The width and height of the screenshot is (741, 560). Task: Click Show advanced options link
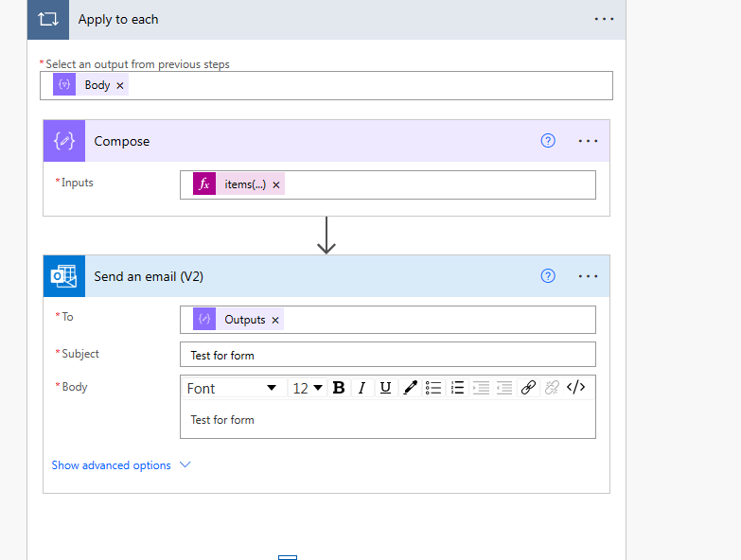point(111,465)
